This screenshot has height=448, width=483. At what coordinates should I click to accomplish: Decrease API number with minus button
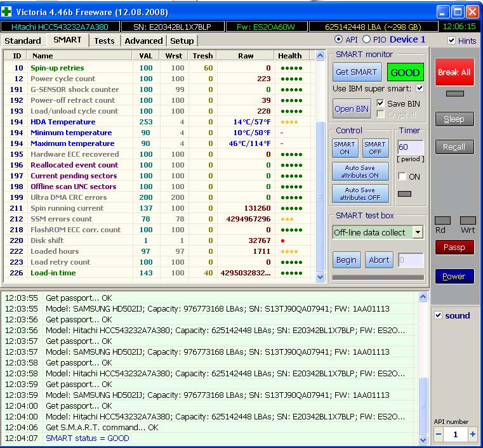pos(439,435)
